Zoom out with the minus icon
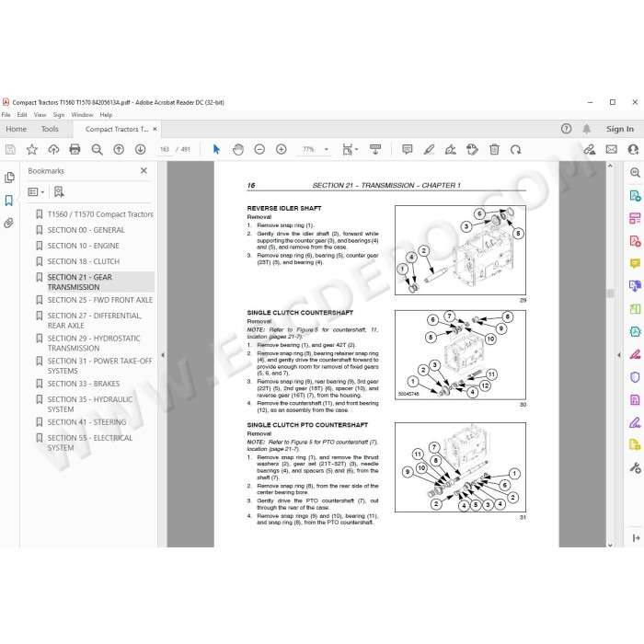This screenshot has width=644, height=644. (259, 149)
